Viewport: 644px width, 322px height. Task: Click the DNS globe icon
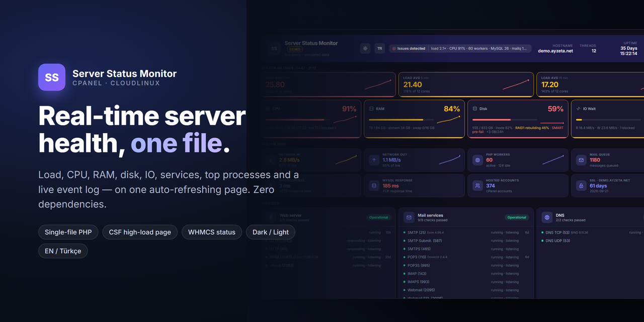tap(547, 217)
